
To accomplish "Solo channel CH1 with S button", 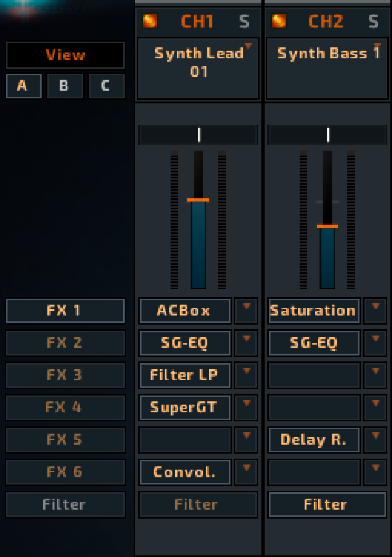I will (245, 22).
